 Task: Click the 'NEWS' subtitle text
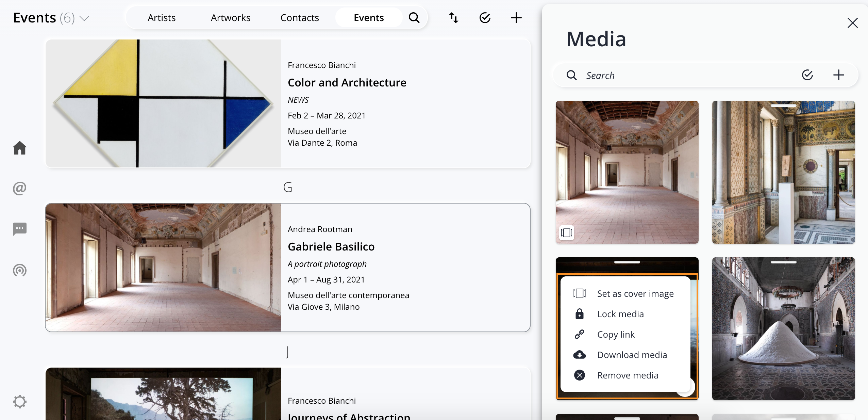[x=298, y=100]
